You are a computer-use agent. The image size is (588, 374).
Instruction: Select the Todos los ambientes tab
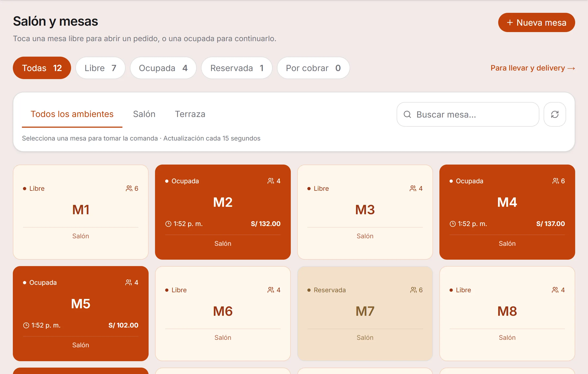(x=72, y=114)
